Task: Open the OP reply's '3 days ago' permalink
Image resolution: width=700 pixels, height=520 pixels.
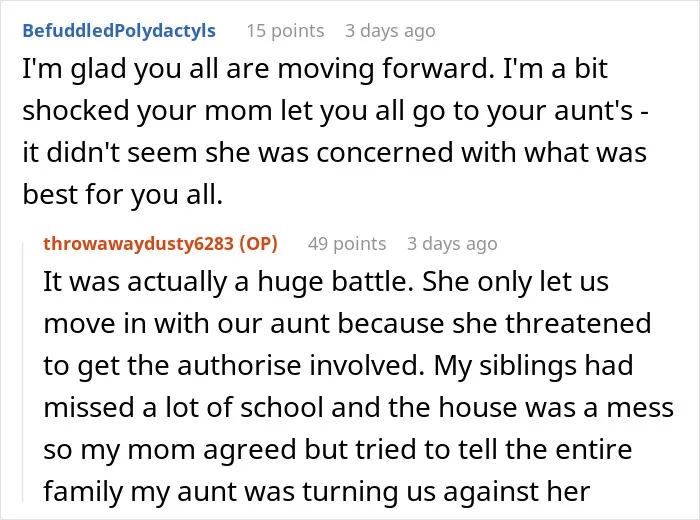Action: (452, 244)
